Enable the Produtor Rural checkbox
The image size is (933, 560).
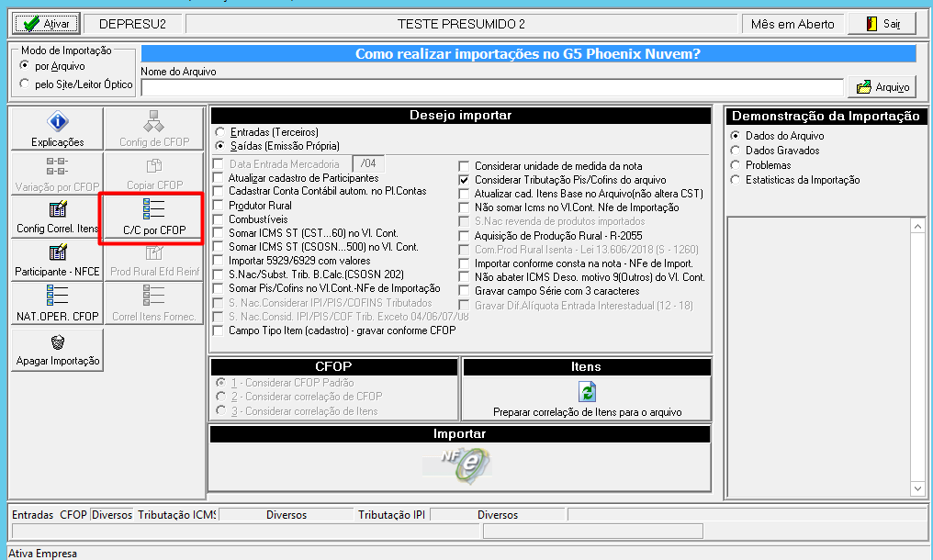(219, 206)
